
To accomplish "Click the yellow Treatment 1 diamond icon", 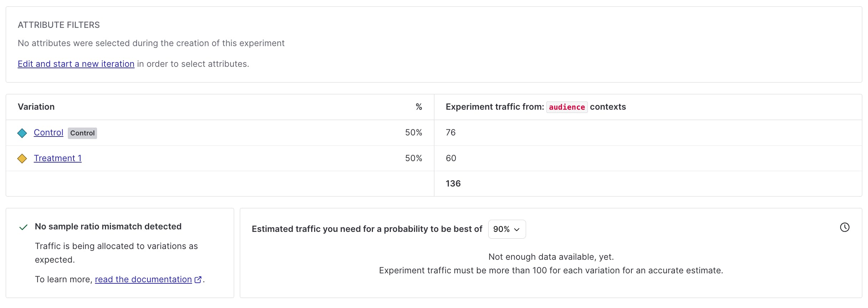I will [x=22, y=158].
